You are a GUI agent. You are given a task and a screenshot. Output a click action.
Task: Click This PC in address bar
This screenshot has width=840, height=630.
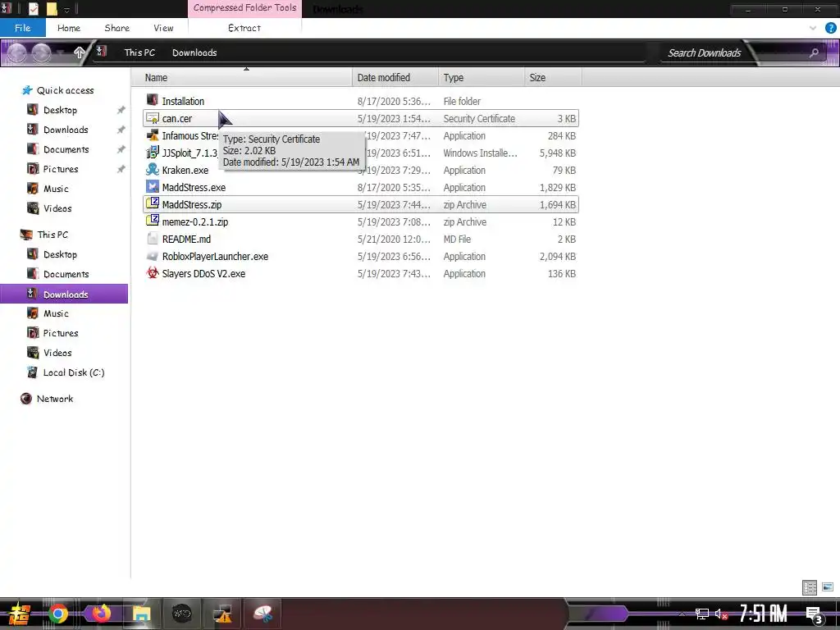click(139, 52)
